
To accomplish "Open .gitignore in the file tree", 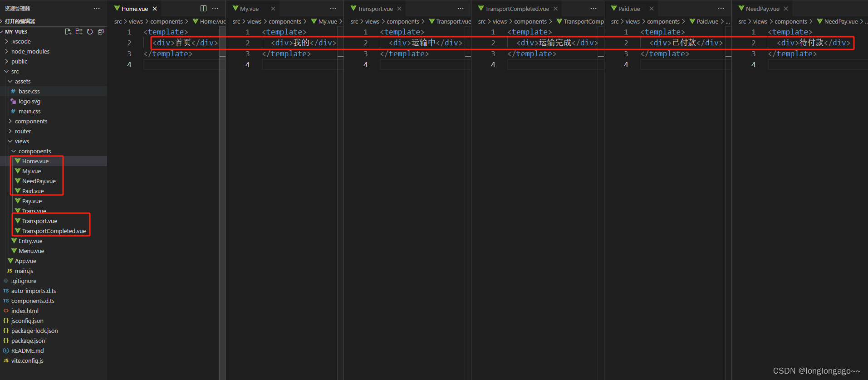I will [54, 281].
